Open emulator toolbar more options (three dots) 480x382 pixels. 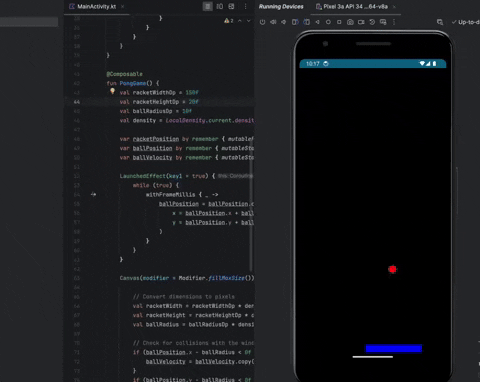pyautogui.click(x=394, y=22)
